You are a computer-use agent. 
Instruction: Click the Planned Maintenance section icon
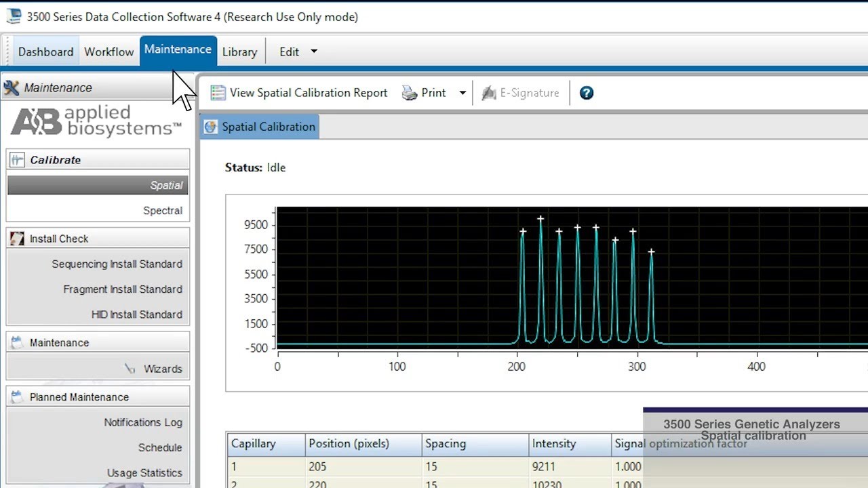coord(18,397)
